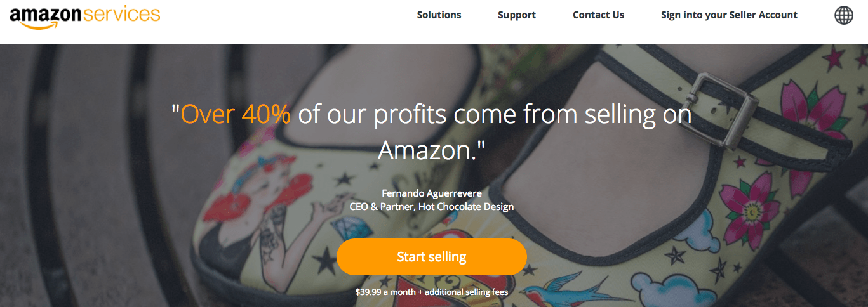This screenshot has height=307, width=868.
Task: Click "CEO & Partner, Hot Chocolate Design" caption
Action: click(431, 207)
